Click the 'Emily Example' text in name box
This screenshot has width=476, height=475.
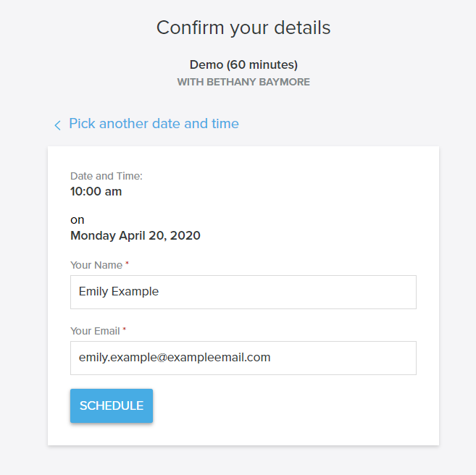click(119, 292)
